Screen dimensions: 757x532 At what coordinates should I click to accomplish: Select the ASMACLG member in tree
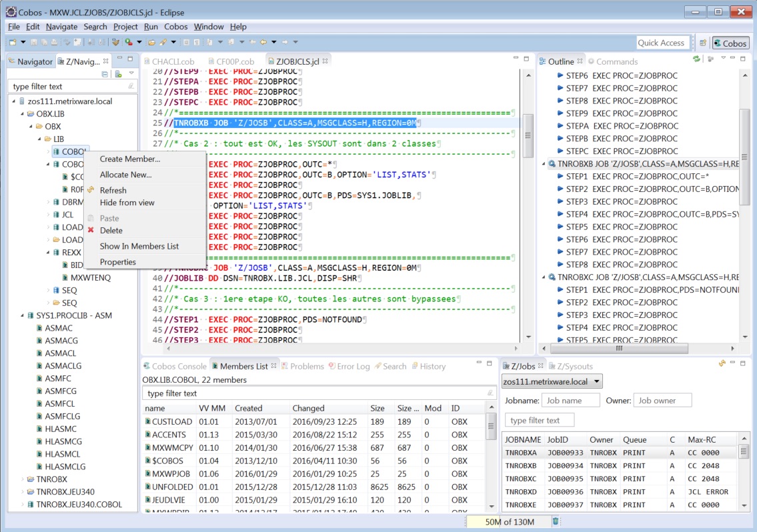coord(63,366)
